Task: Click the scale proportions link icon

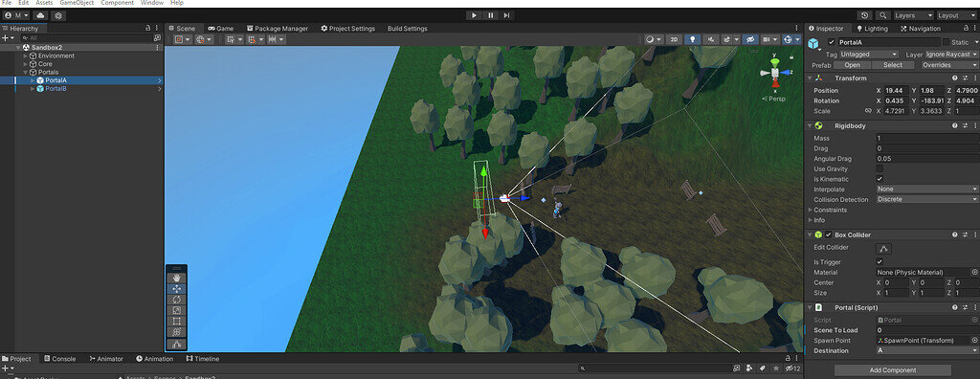Action: [x=868, y=111]
